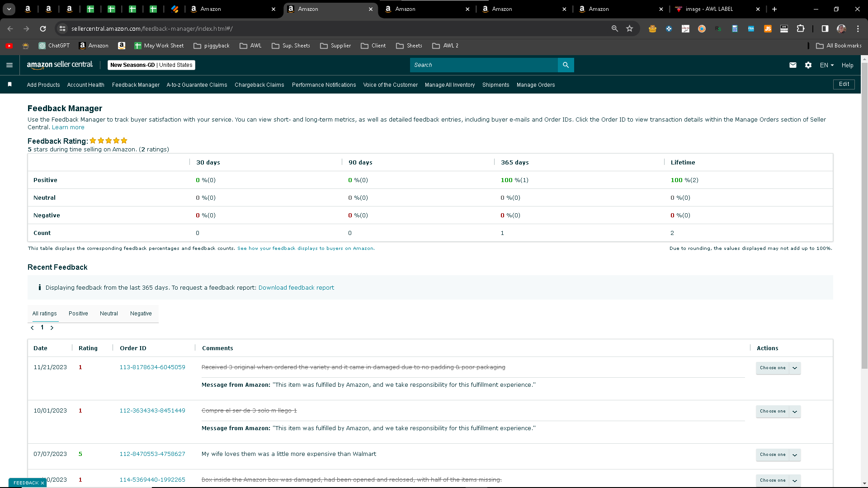Open the Manage Orders nav item
This screenshot has width=868, height=488.
point(536,85)
